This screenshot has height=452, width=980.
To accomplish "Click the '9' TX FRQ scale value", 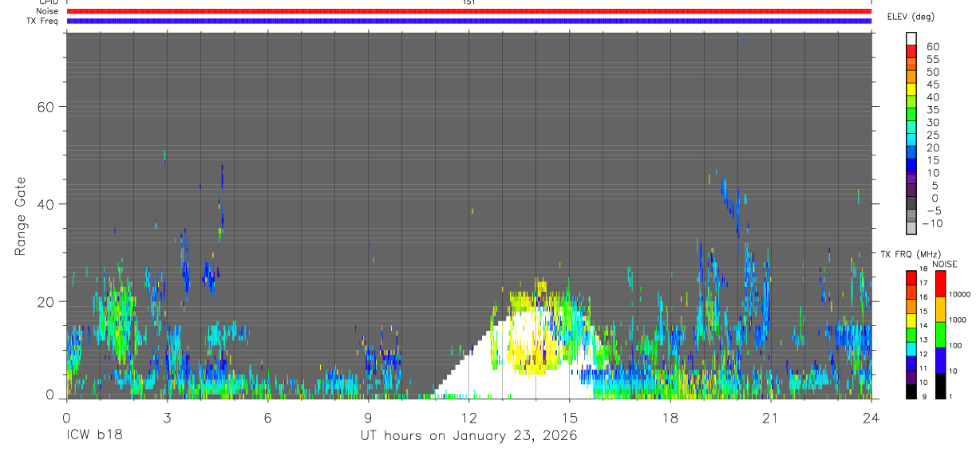I will coord(923,397).
